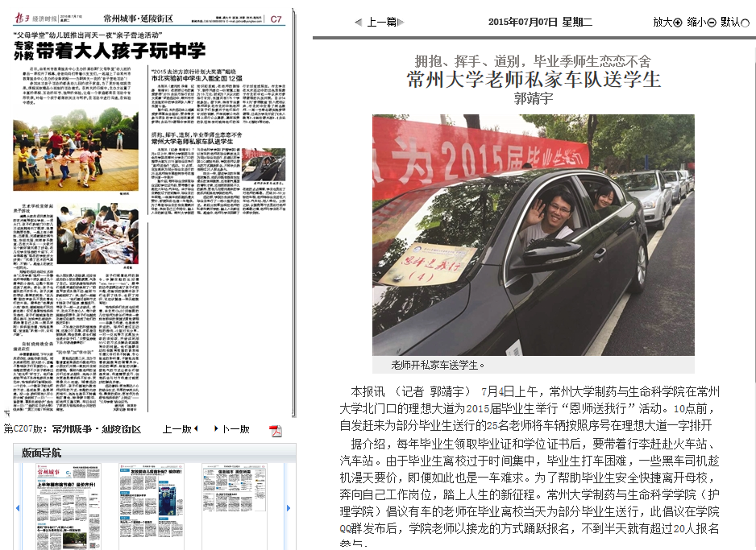The width and height of the screenshot is (756, 550).
Task: Go to previous article 上一篇
Action: [377, 22]
